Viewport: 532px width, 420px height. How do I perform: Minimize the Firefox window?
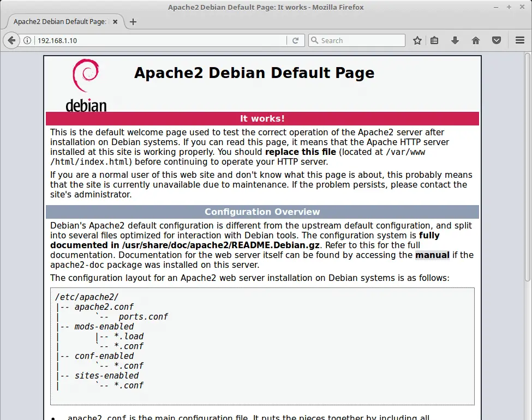[496, 7]
